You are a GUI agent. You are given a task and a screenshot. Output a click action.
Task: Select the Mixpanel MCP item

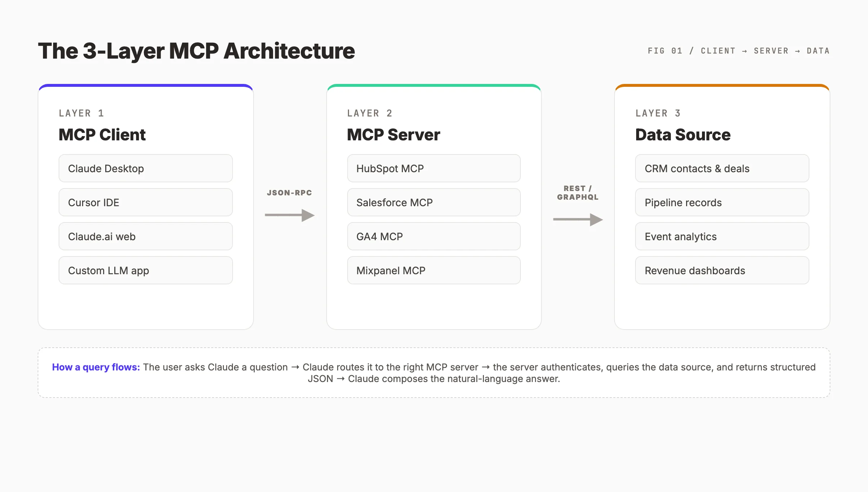(434, 270)
